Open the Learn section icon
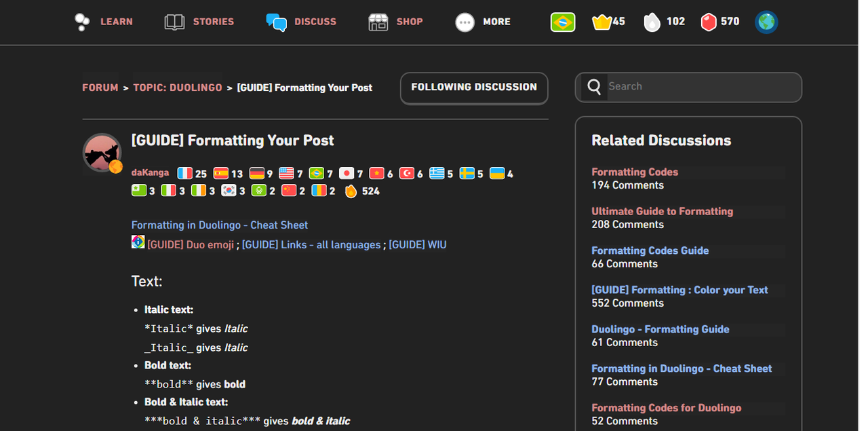This screenshot has width=868, height=431. click(82, 22)
